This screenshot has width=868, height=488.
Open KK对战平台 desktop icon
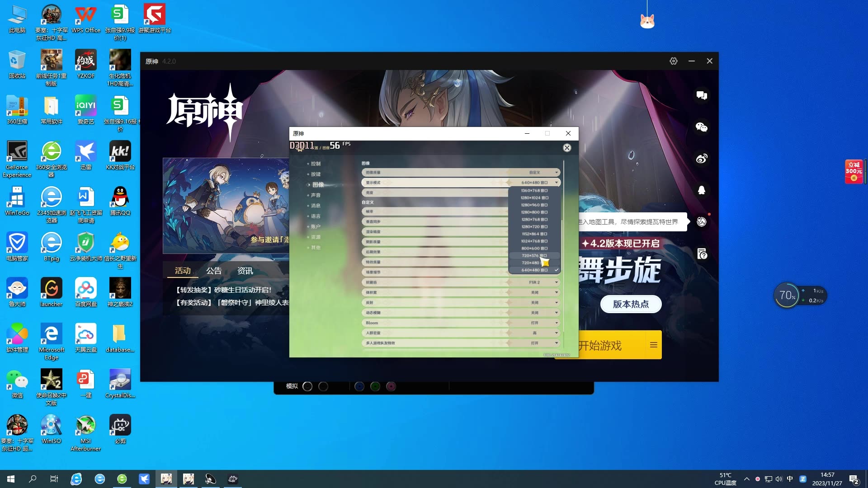pos(120,155)
